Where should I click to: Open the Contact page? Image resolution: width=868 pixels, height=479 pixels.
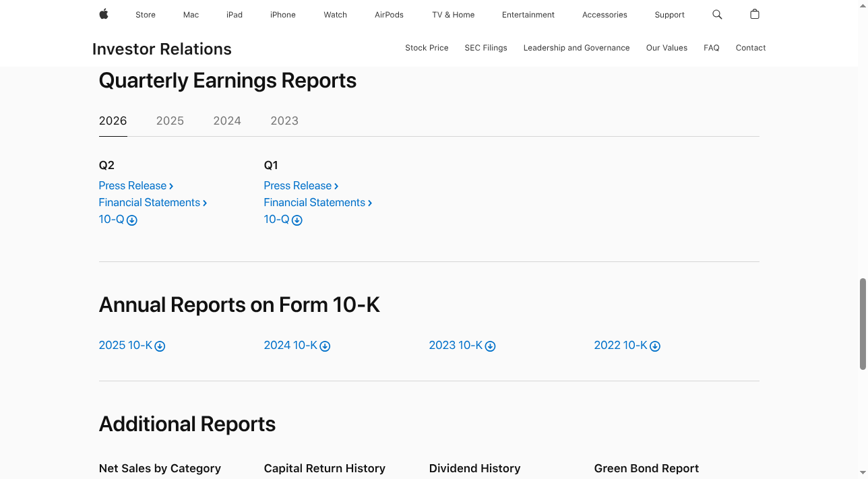tap(751, 48)
